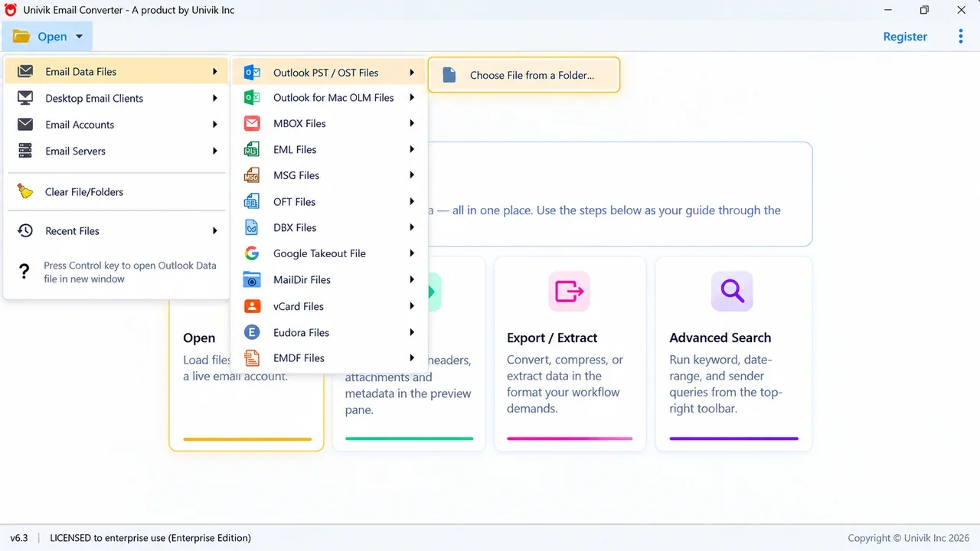Click the Export / Extract card icon
This screenshot has height=551, width=980.
(569, 291)
